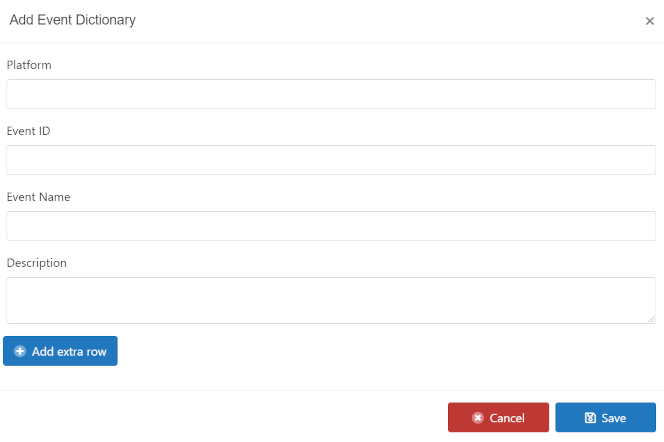Click the 'Add extra row' button text
The width and height of the screenshot is (664, 442).
pyautogui.click(x=69, y=351)
